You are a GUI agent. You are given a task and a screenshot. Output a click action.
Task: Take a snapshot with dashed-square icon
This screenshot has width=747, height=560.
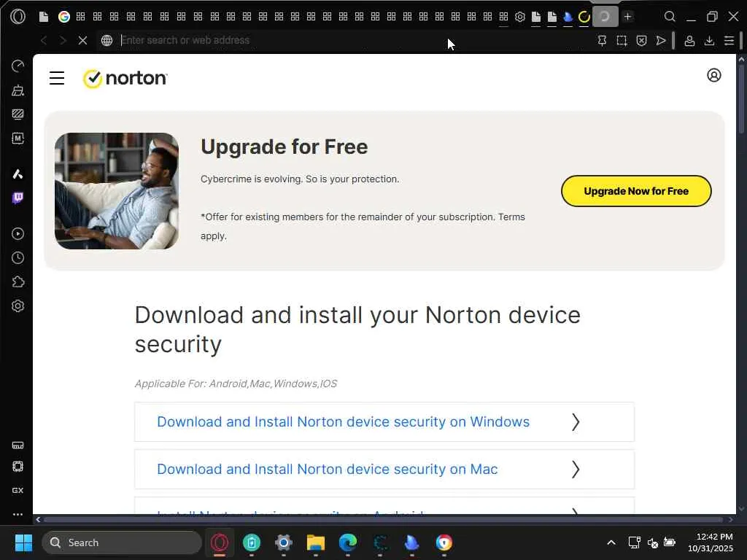(622, 41)
